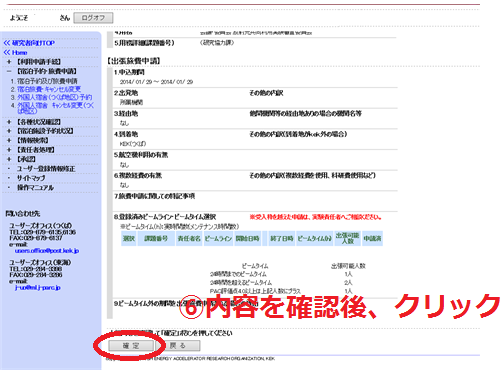This screenshot has height=374, width=501.
Task: Click the 8.登録済みビームライン・ビームタイム選択 label
Action: [165, 217]
